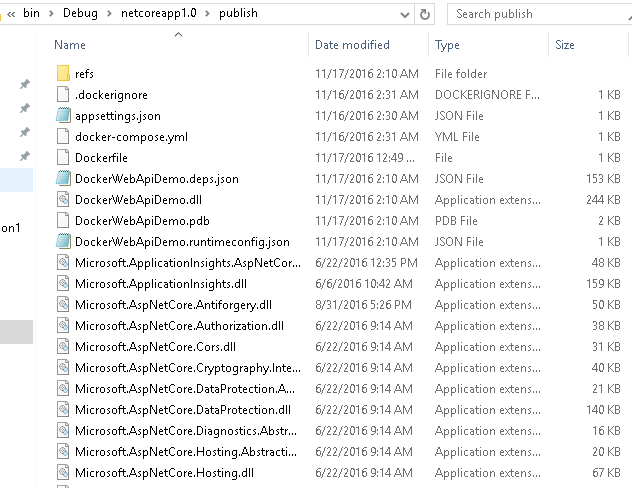
Task: Select the refs folder name
Action: click(x=84, y=74)
